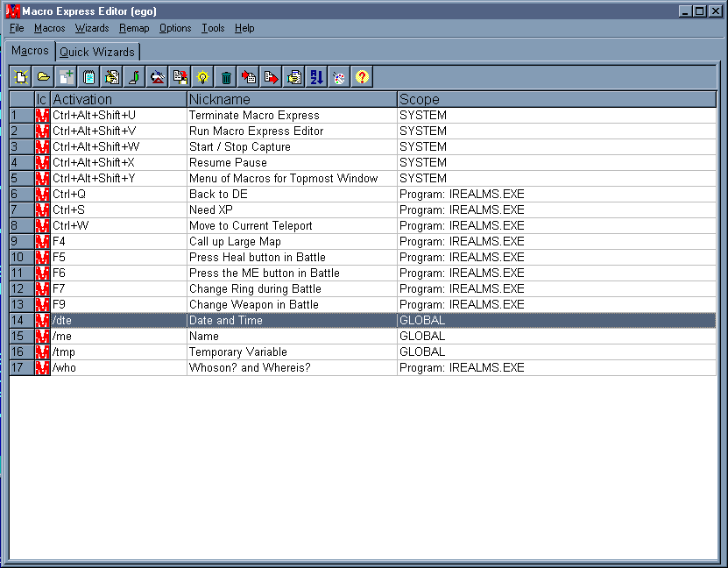The width and height of the screenshot is (728, 568).
Task: Click the hand holding printed page icon
Action: click(293, 76)
